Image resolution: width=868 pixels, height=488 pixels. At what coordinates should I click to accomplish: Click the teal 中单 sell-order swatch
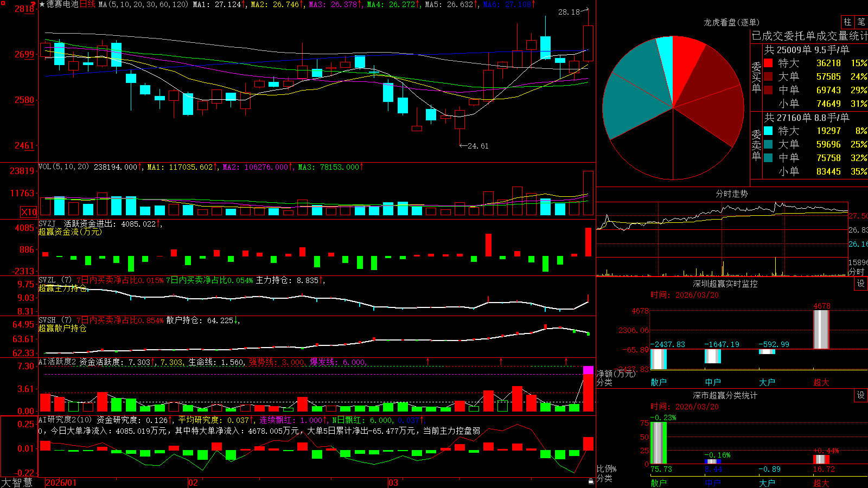[768, 158]
